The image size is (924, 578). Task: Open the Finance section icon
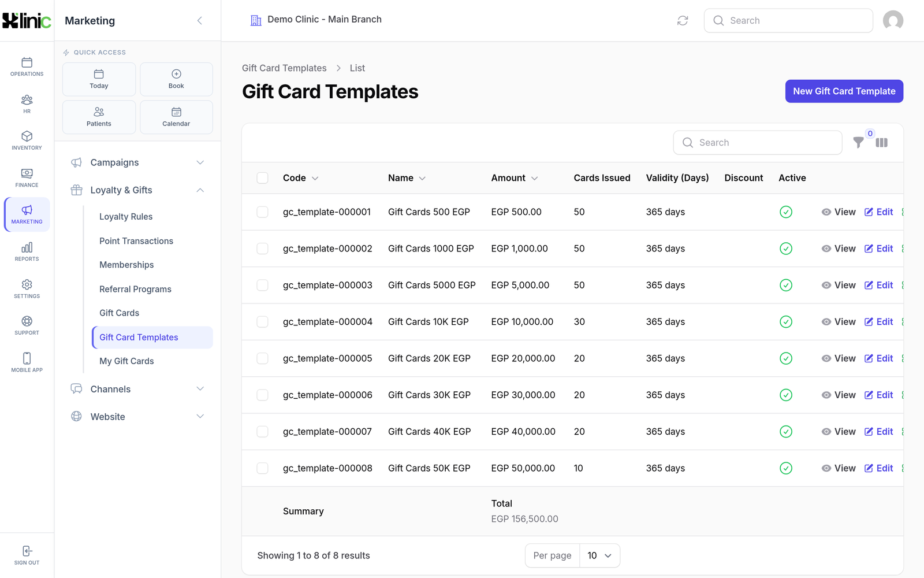pyautogui.click(x=27, y=178)
